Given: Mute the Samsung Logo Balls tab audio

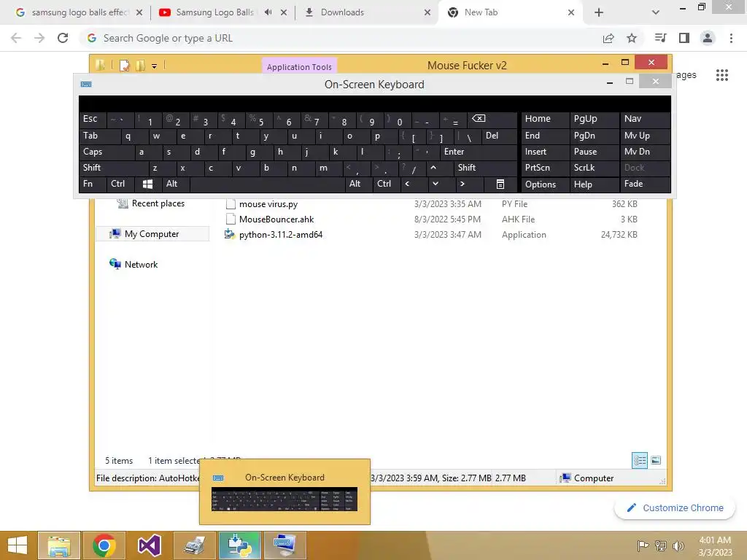Looking at the screenshot, I should (268, 12).
